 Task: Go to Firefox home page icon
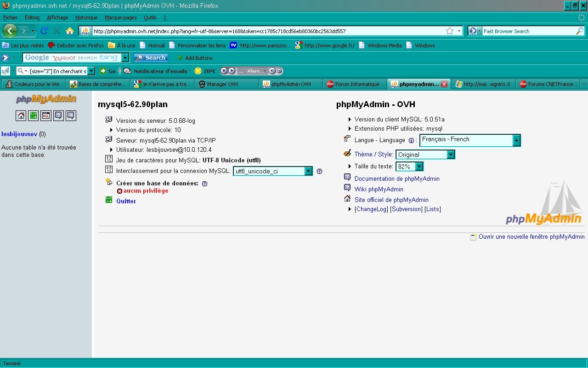[x=70, y=31]
